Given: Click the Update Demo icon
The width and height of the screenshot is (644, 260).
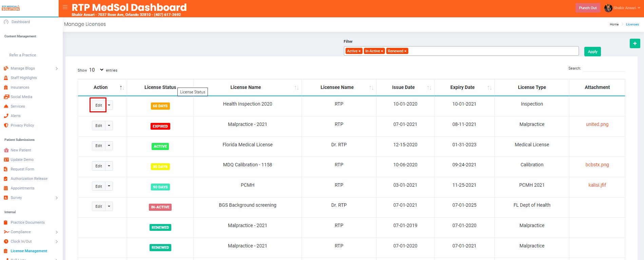Looking at the screenshot, I should click(6, 160).
